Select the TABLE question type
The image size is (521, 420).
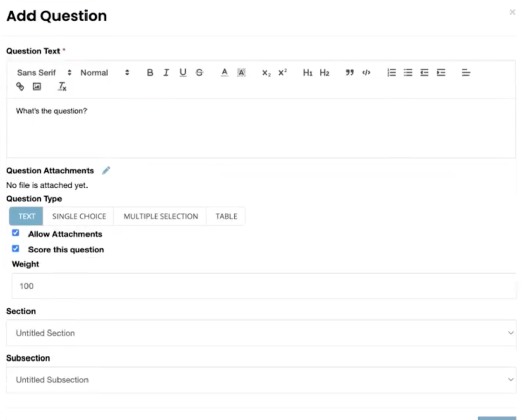pyautogui.click(x=225, y=216)
